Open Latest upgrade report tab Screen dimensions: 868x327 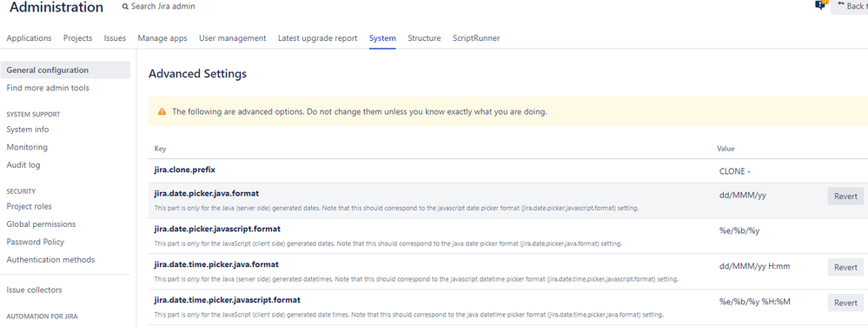pos(318,38)
